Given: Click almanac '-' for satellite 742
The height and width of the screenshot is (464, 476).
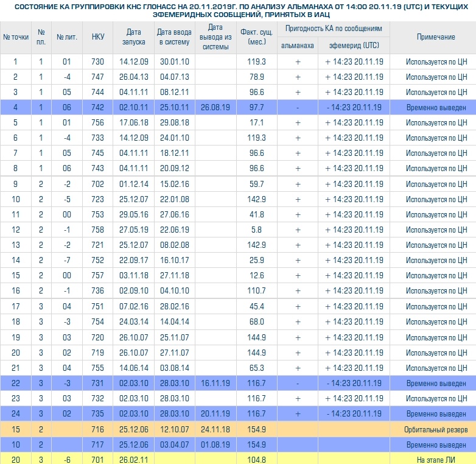Looking at the screenshot, I should [298, 108].
